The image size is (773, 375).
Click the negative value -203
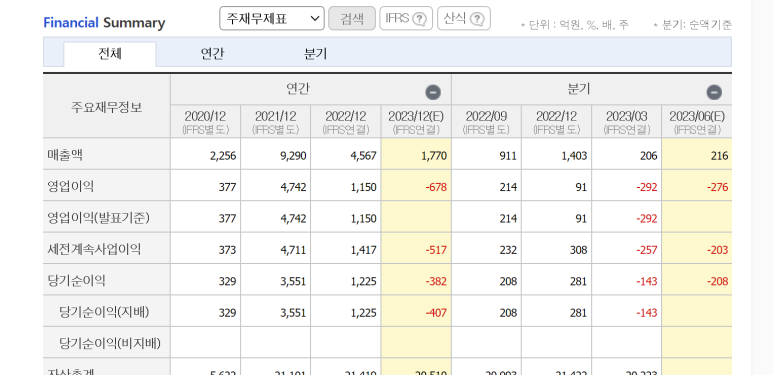(x=717, y=250)
